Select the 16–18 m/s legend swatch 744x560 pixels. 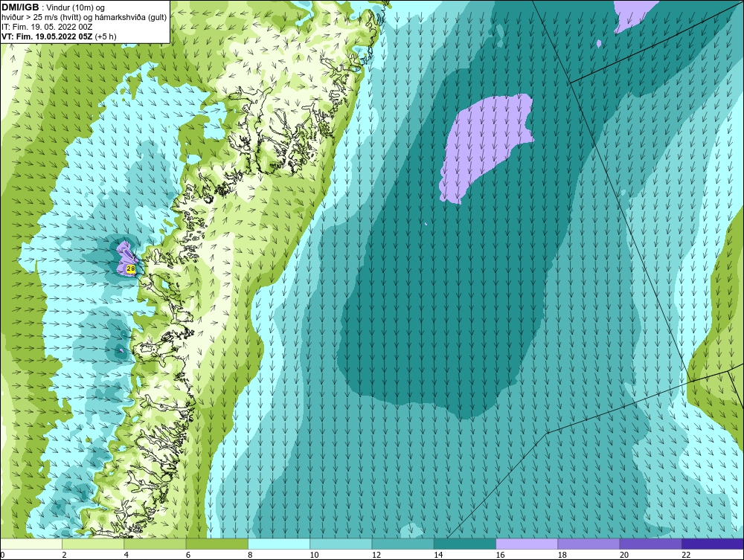click(x=527, y=544)
